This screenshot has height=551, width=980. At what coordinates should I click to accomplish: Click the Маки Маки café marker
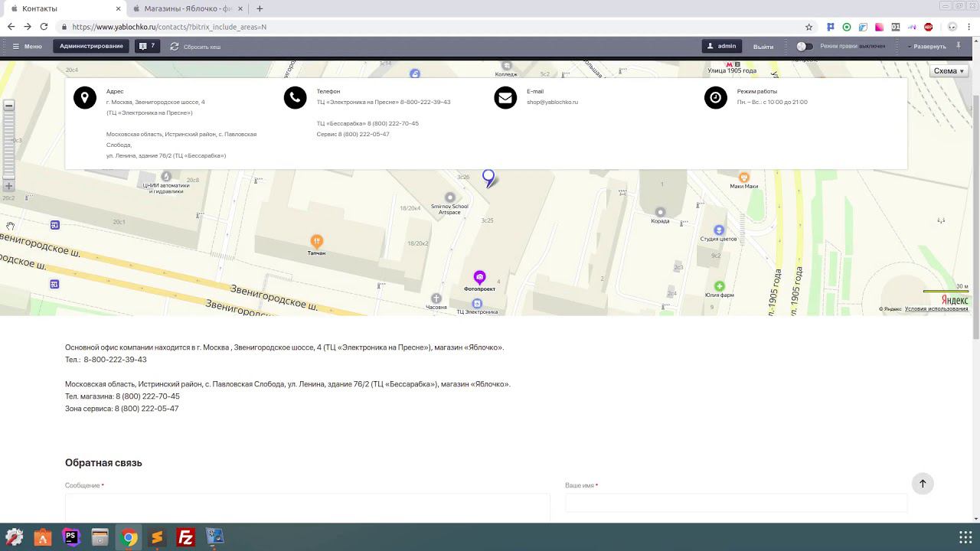pos(743,178)
